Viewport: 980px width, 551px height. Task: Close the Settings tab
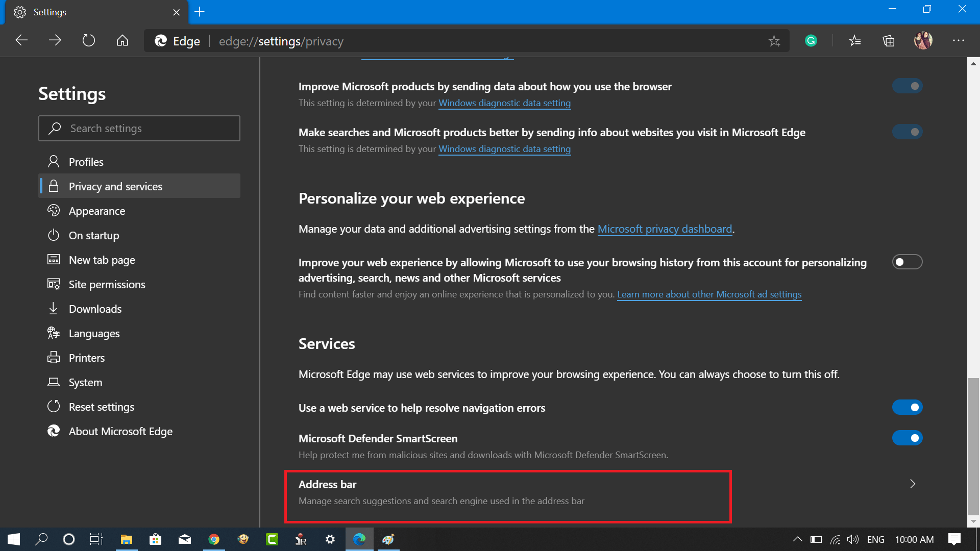[177, 12]
